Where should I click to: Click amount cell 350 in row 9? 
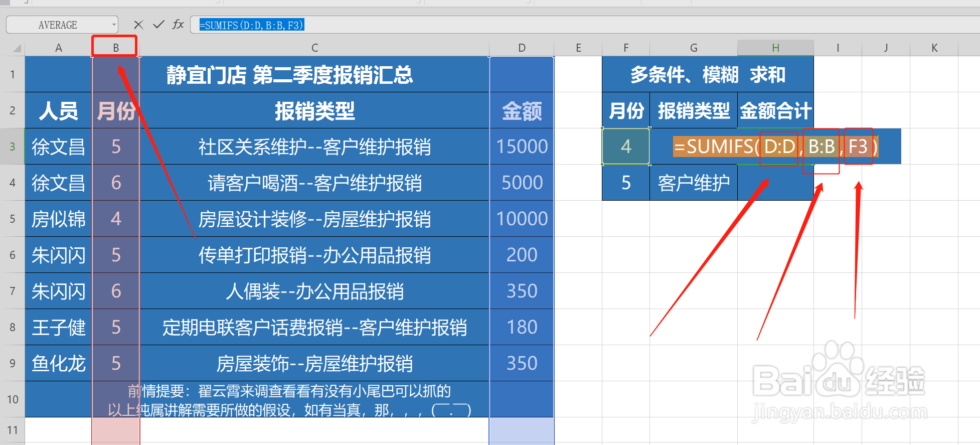point(522,363)
